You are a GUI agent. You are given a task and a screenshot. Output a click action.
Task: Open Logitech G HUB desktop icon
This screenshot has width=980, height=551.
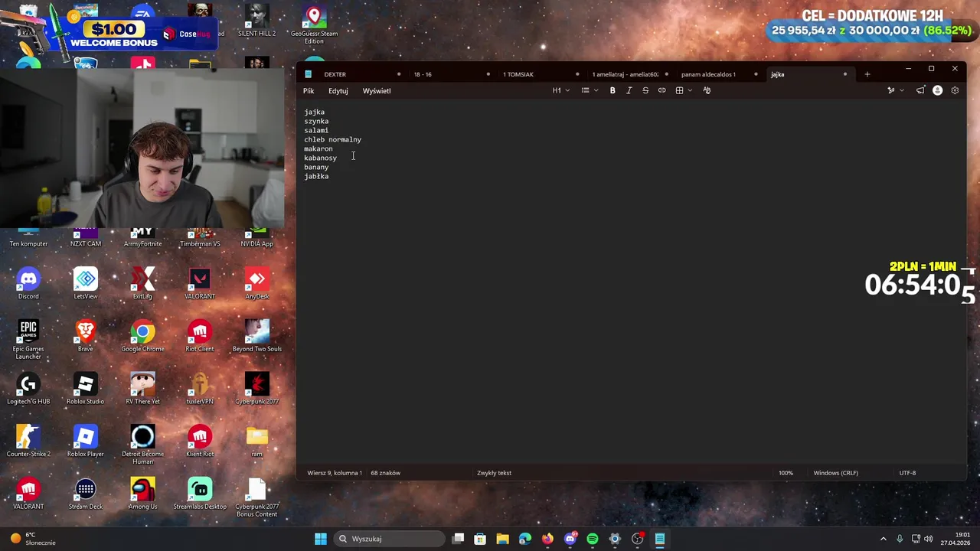(x=28, y=389)
